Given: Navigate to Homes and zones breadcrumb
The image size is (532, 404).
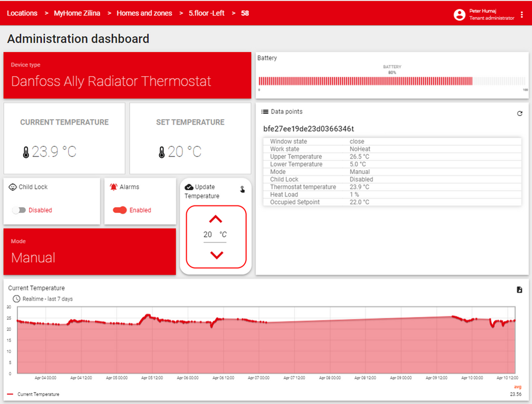Looking at the screenshot, I should pyautogui.click(x=144, y=13).
